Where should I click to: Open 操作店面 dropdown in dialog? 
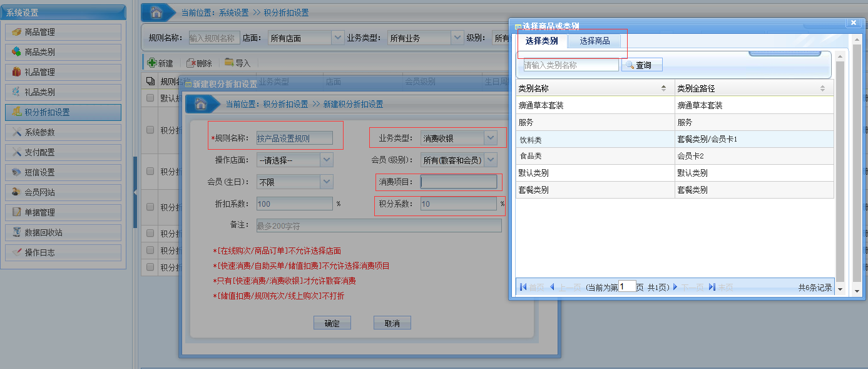coord(327,160)
